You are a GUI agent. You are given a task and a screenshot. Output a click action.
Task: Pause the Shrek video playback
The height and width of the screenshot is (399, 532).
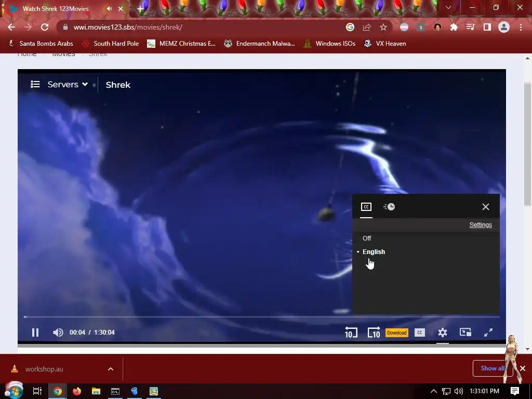coord(35,332)
